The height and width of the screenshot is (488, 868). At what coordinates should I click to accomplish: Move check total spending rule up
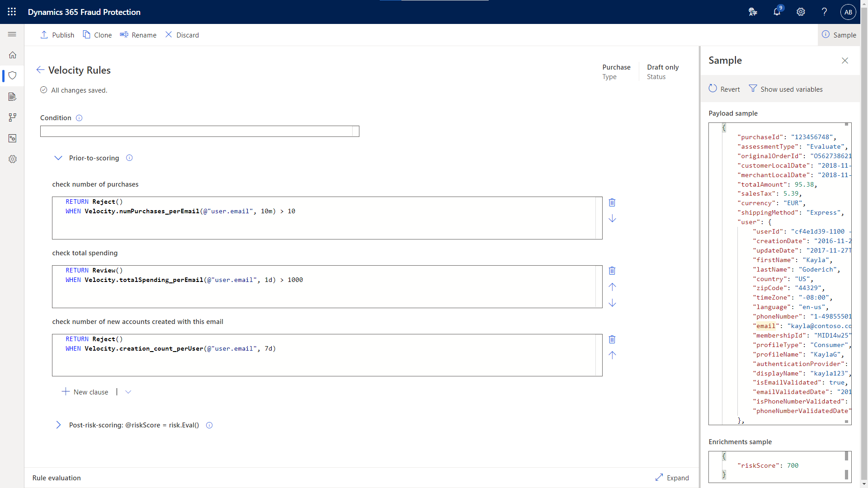pyautogui.click(x=612, y=286)
